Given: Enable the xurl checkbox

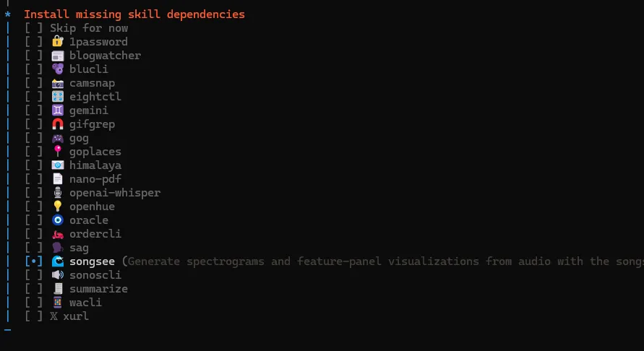Looking at the screenshot, I should pos(33,316).
